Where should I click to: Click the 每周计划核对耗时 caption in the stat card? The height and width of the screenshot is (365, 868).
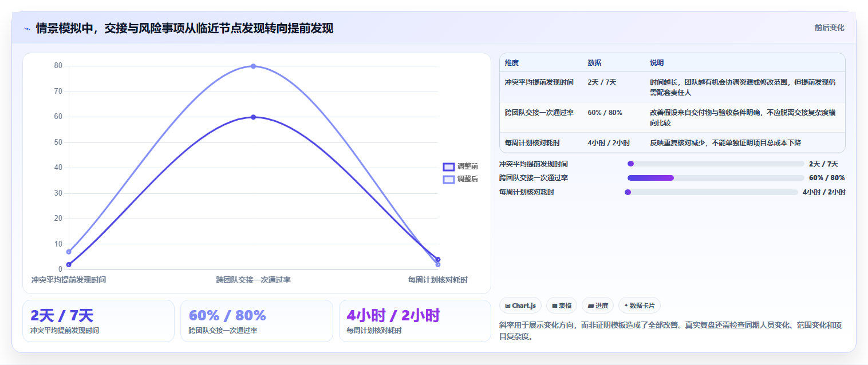tap(374, 331)
